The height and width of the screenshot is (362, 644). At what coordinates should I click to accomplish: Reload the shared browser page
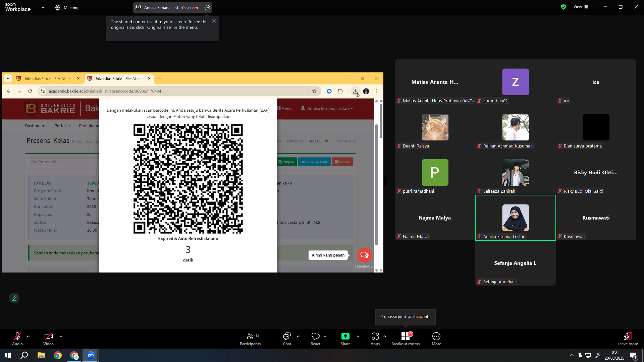(x=30, y=91)
